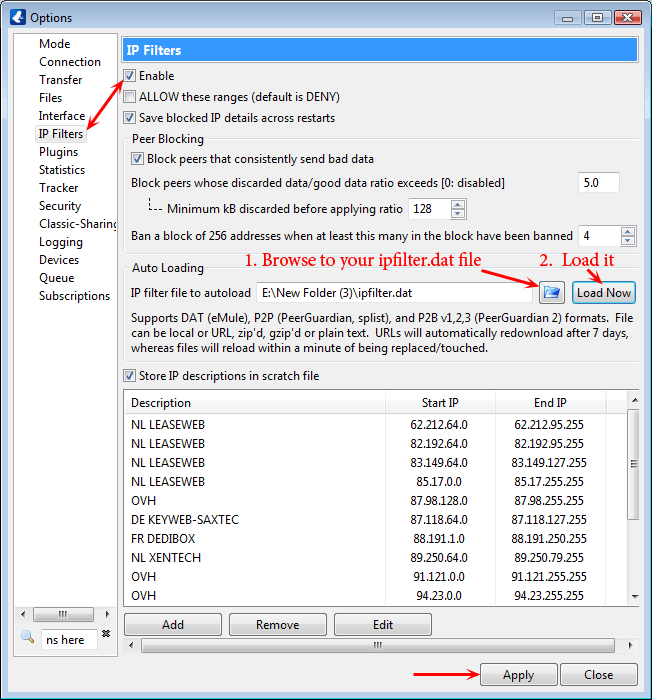Toggle Save blocked IP details across restarts
This screenshot has height=700, width=652.
click(130, 118)
